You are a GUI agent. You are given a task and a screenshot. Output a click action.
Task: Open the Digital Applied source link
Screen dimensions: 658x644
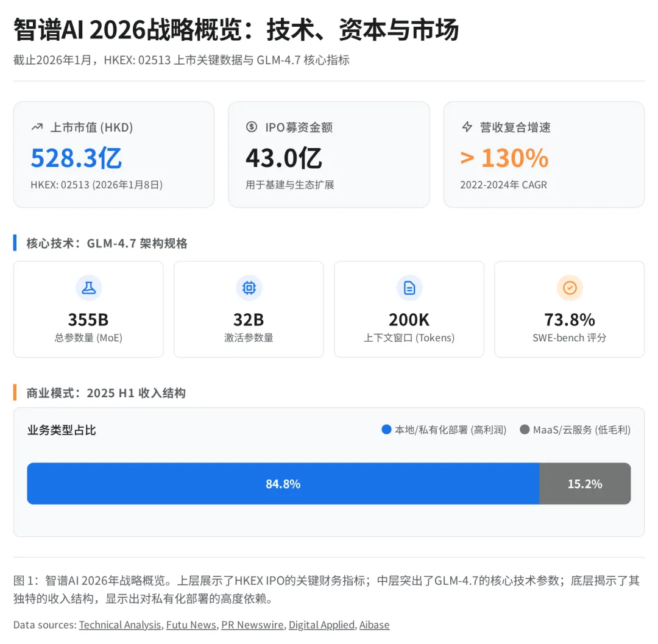[322, 625]
